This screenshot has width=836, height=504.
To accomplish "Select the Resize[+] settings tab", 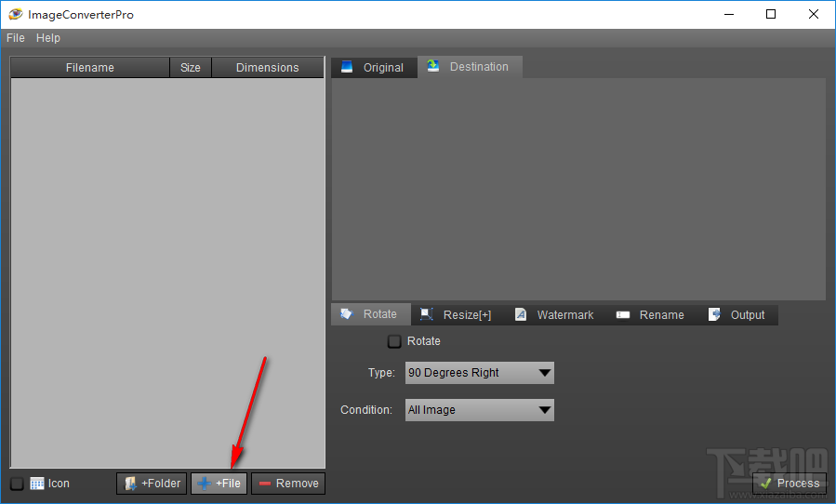I will [x=458, y=314].
